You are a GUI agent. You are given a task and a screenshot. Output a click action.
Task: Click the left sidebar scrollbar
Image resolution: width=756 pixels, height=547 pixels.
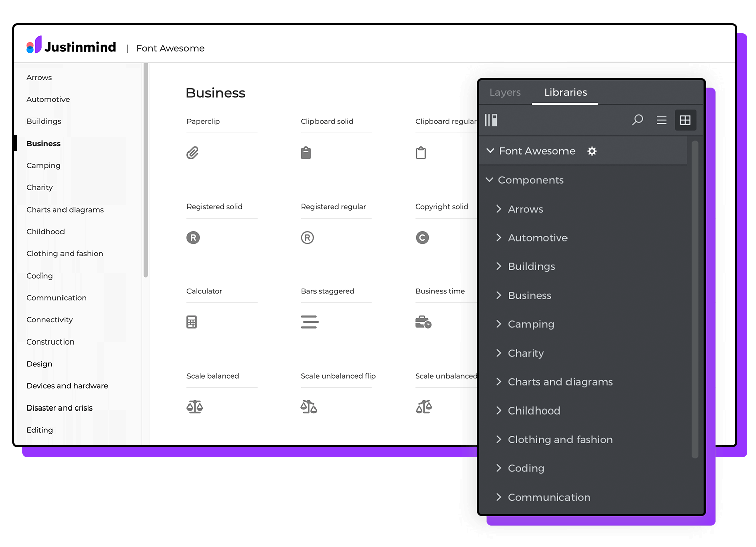point(146,170)
